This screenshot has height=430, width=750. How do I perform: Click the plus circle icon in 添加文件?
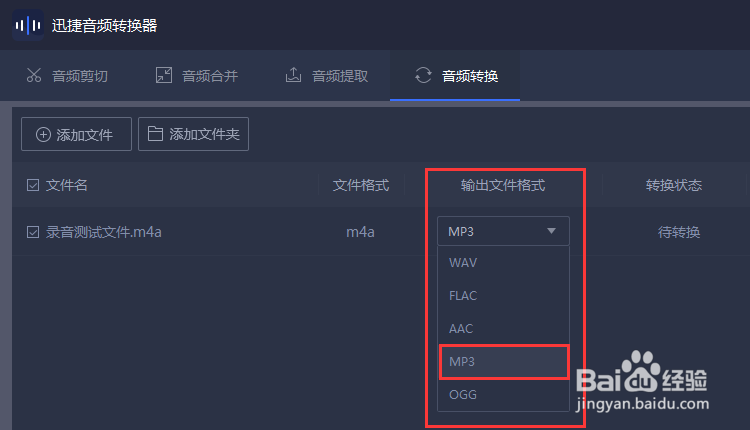[43, 134]
